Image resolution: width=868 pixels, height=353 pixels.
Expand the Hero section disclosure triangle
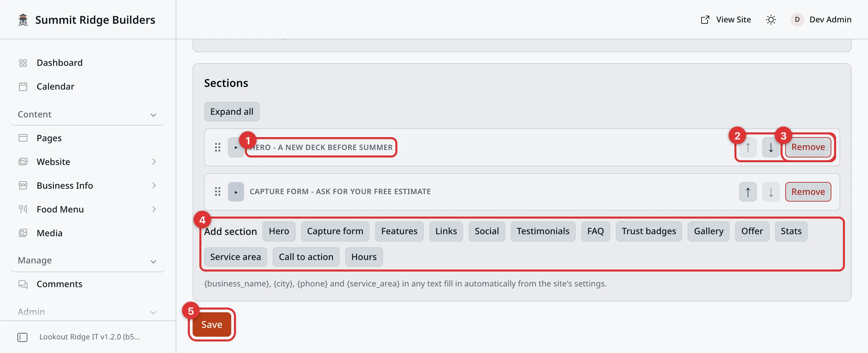(x=236, y=147)
